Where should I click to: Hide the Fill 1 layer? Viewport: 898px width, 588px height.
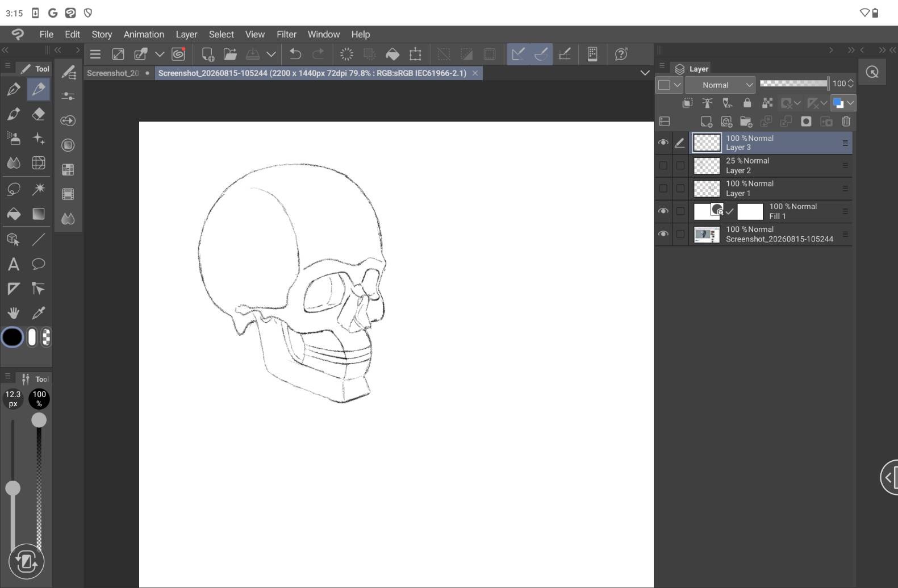click(x=663, y=211)
